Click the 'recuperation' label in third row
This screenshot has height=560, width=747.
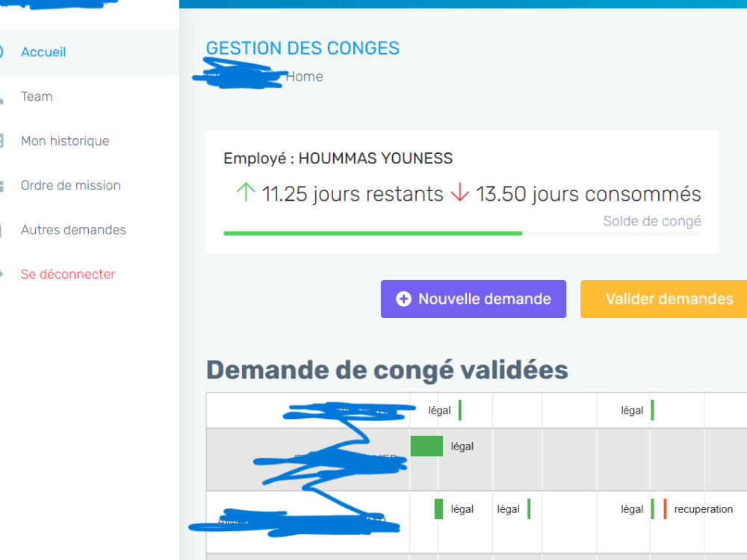703,509
